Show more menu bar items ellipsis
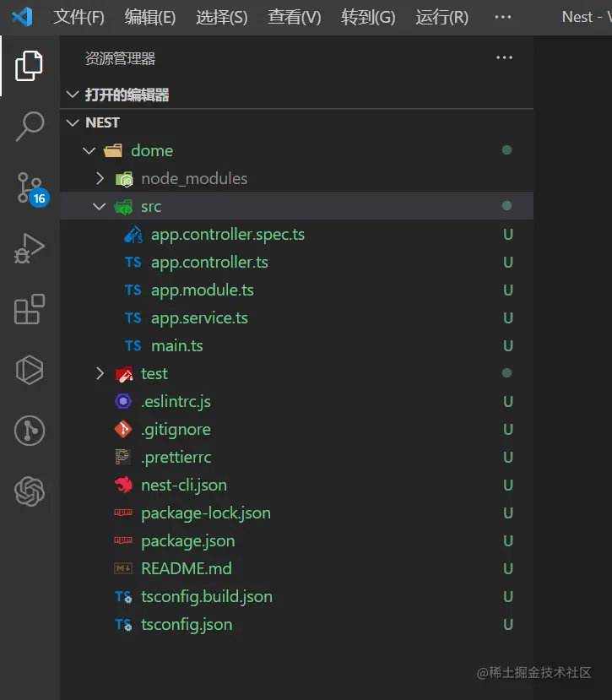Viewport: 612px width, 700px height. coord(502,17)
